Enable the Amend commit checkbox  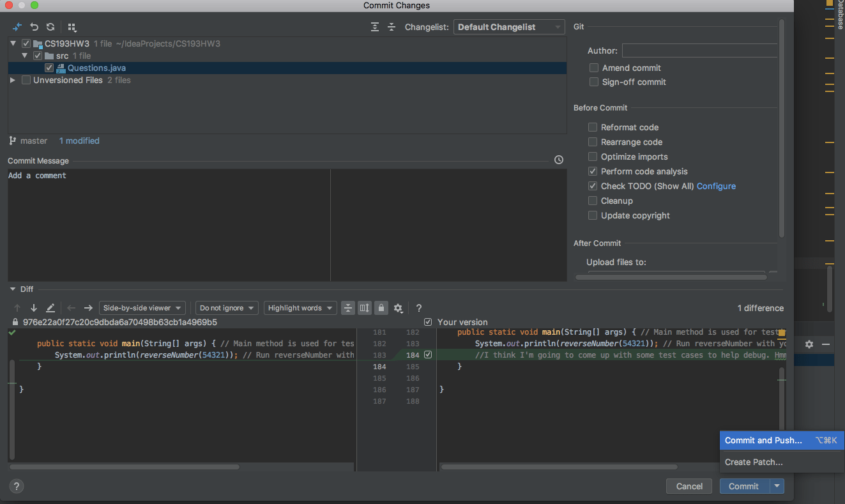[594, 68]
